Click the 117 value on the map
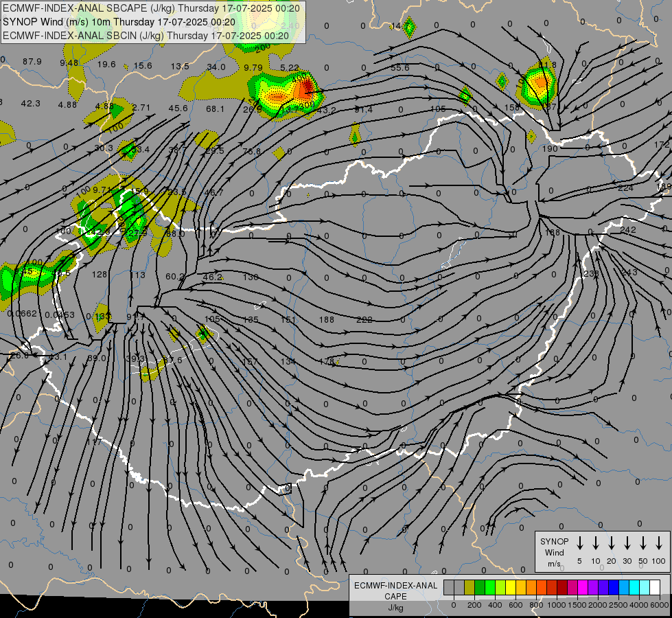This screenshot has width=672, height=618. [x=94, y=442]
